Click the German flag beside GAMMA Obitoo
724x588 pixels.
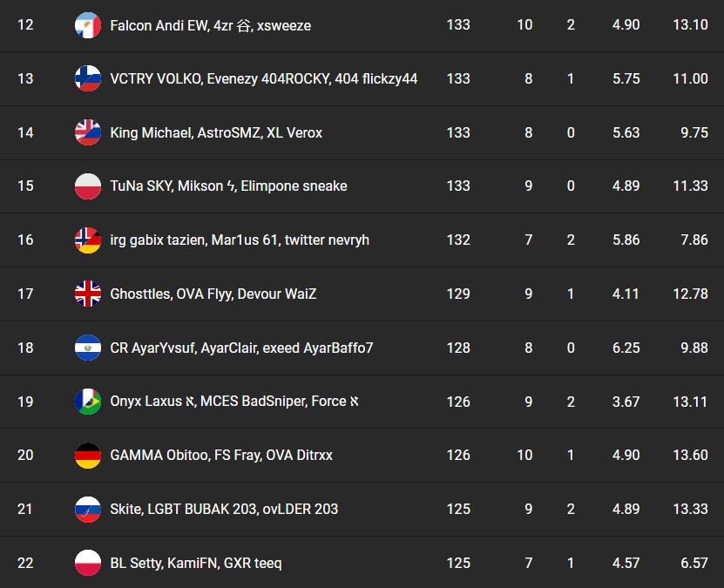click(88, 455)
